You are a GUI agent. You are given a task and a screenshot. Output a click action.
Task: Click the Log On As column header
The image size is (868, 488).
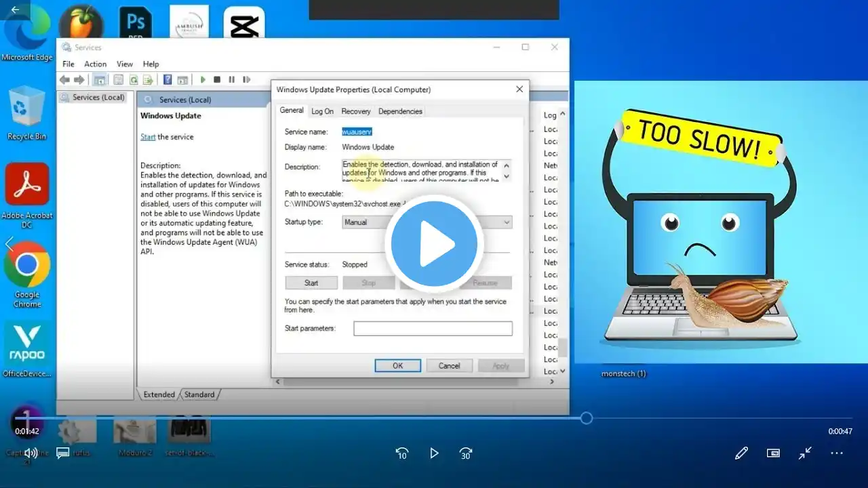550,115
